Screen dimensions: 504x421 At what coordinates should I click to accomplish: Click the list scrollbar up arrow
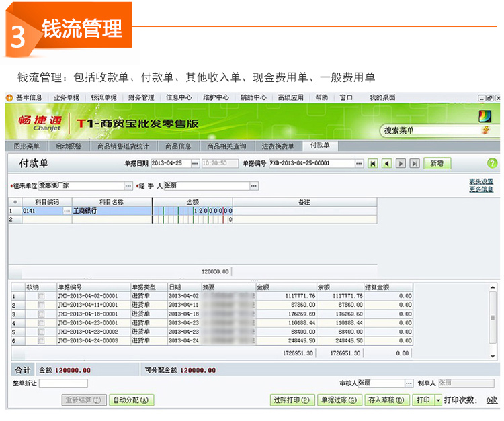click(x=493, y=287)
